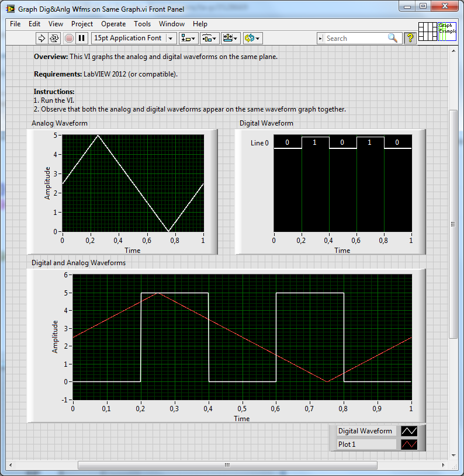Image resolution: width=464 pixels, height=476 pixels.
Task: Click the connector pane grid icon
Action: (x=428, y=32)
